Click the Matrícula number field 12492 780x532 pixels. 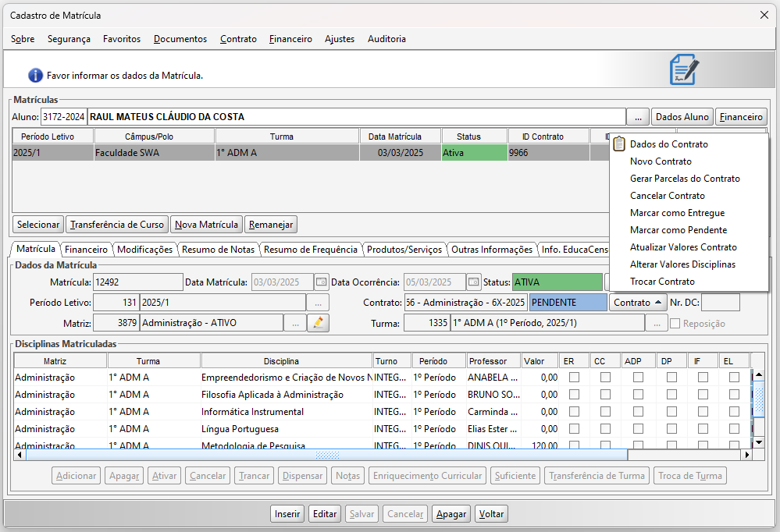[x=137, y=282]
